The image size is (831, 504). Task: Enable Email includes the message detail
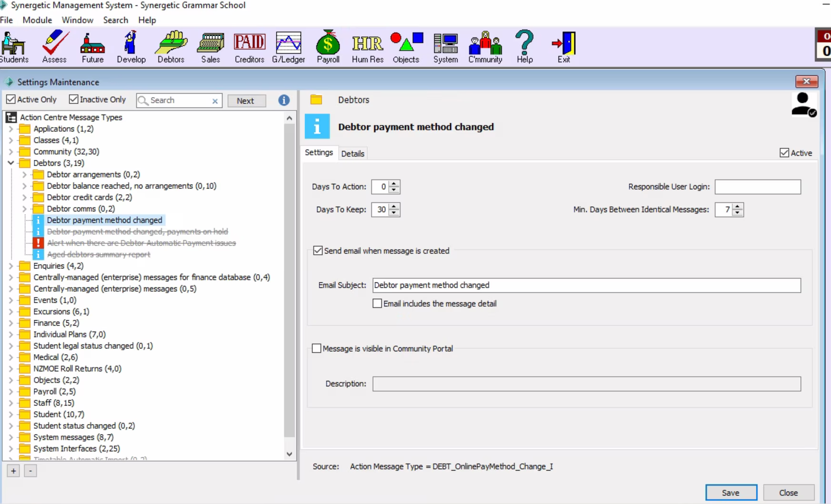pos(377,303)
